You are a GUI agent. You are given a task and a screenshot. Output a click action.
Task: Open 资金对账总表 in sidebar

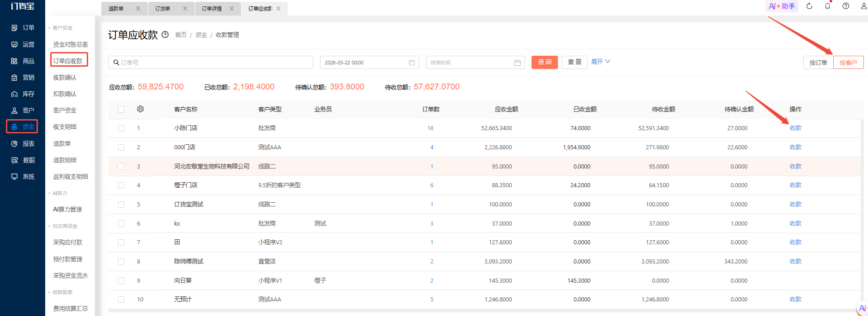(70, 44)
